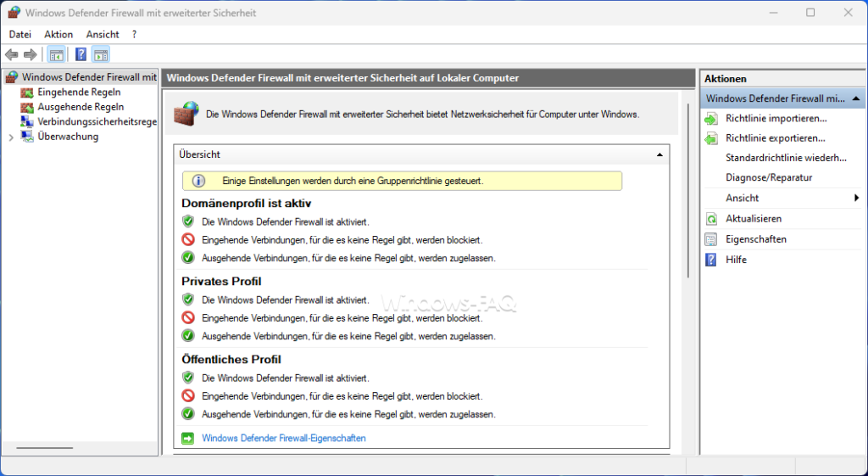868x476 pixels.
Task: Click the blue Help toolbar icon
Action: tap(81, 54)
